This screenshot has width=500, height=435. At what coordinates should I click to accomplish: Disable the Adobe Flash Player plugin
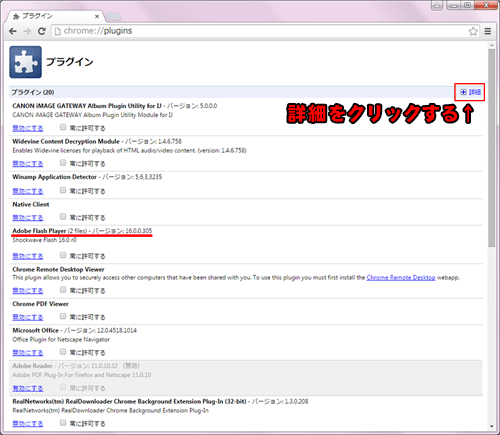[x=28, y=256]
